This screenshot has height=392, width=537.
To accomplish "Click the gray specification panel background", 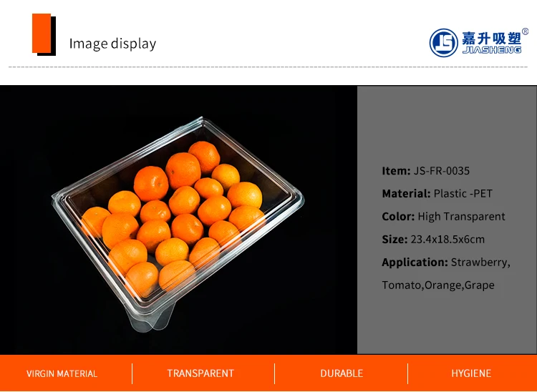I will pyautogui.click(x=447, y=321).
